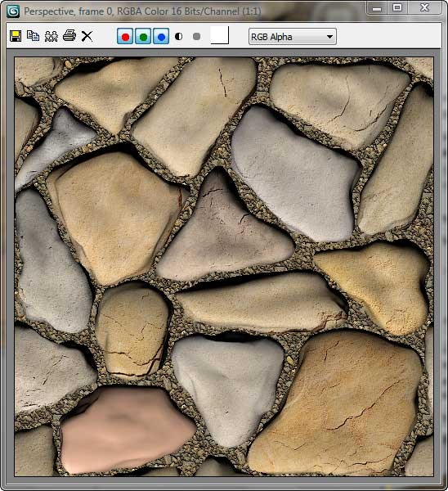Open the RGB Alpha channel dropdown

293,37
